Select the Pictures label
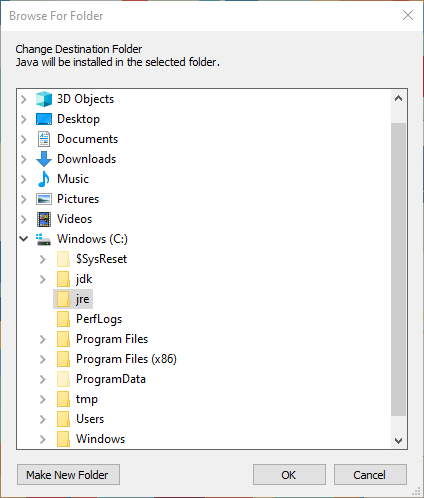This screenshot has width=424, height=498. [x=78, y=199]
